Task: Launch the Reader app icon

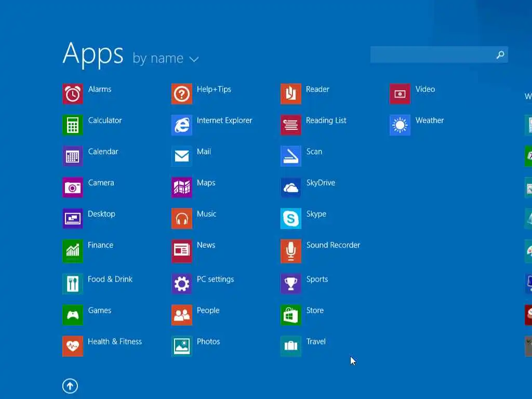Action: [291, 94]
